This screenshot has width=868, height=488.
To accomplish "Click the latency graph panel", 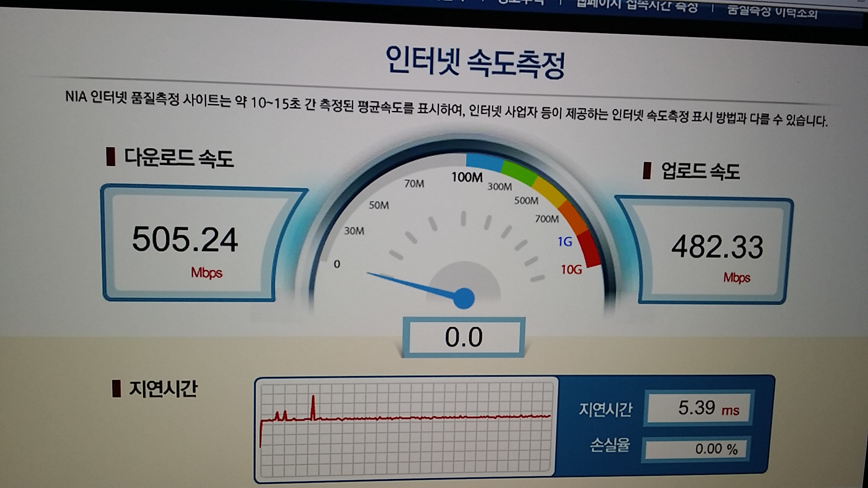I will pyautogui.click(x=407, y=429).
